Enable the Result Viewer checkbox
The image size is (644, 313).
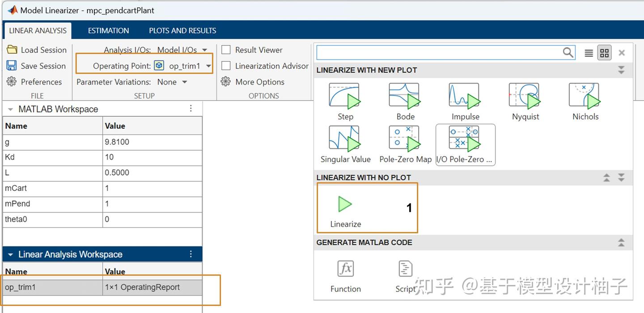point(226,50)
